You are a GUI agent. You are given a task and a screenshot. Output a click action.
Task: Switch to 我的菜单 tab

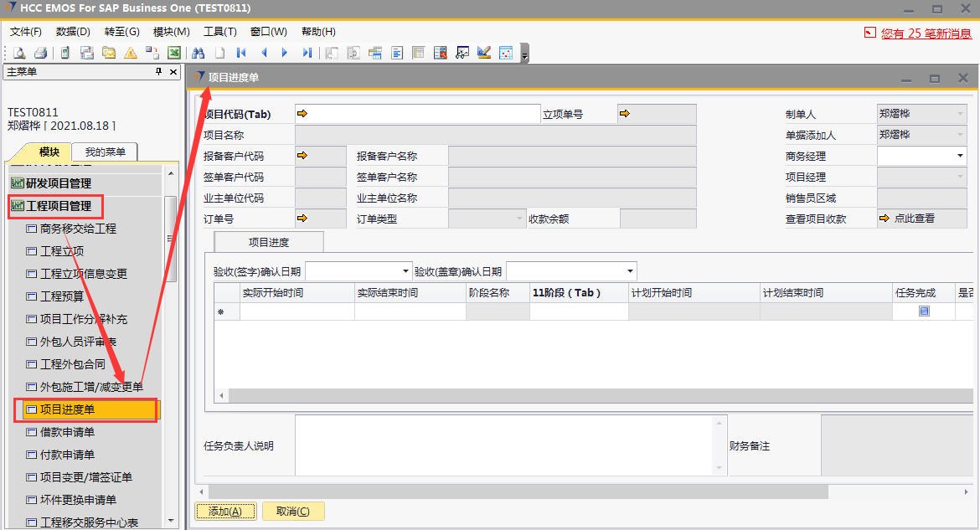105,152
